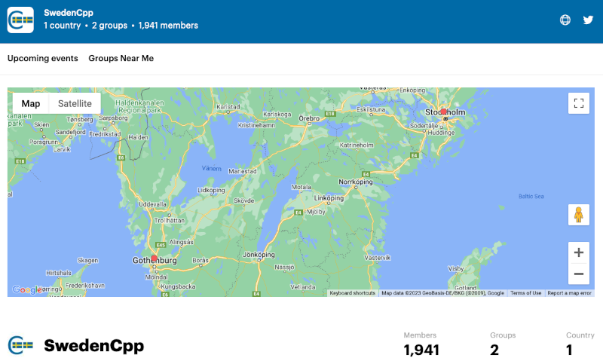
Task: Zoom out the map with minus button
Action: [579, 274]
